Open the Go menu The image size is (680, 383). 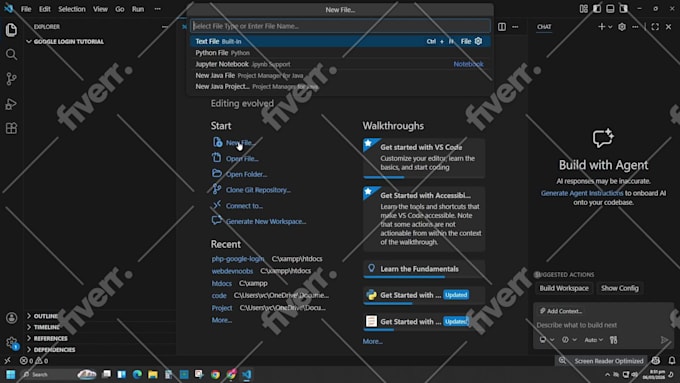(x=120, y=9)
